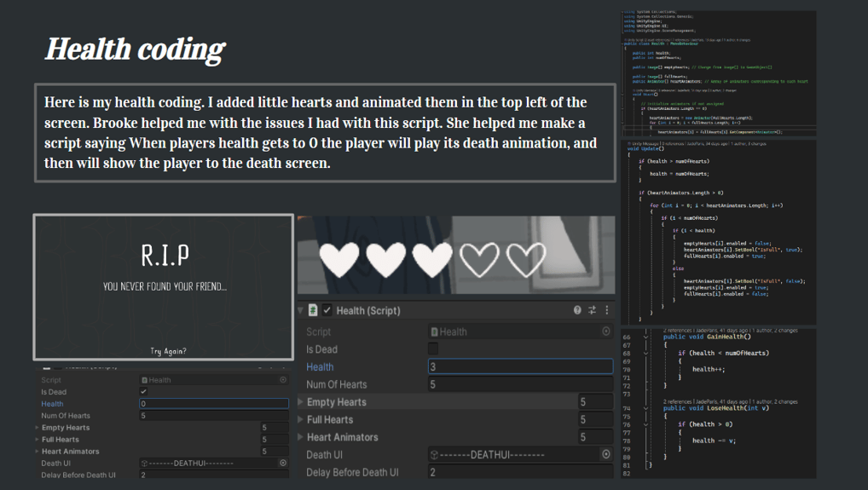The width and height of the screenshot is (868, 490).
Task: Open the preset sliders icon on Health (Script)
Action: coord(592,310)
